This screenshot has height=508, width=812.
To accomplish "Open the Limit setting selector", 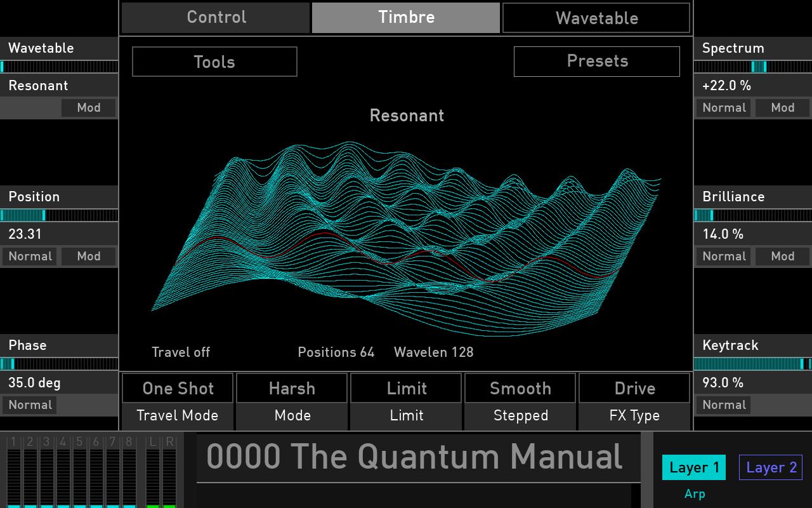I will point(406,388).
